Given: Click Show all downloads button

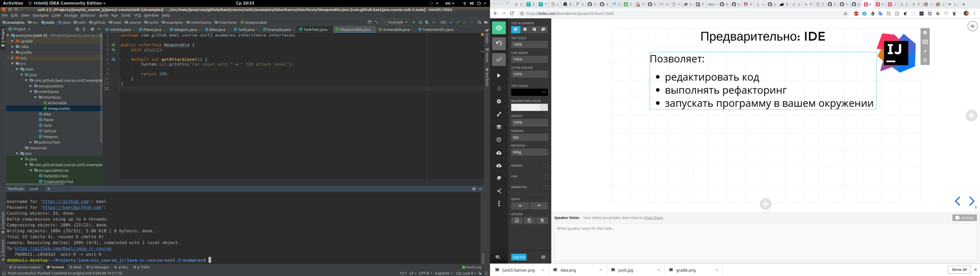Looking at the screenshot, I should (959, 270).
